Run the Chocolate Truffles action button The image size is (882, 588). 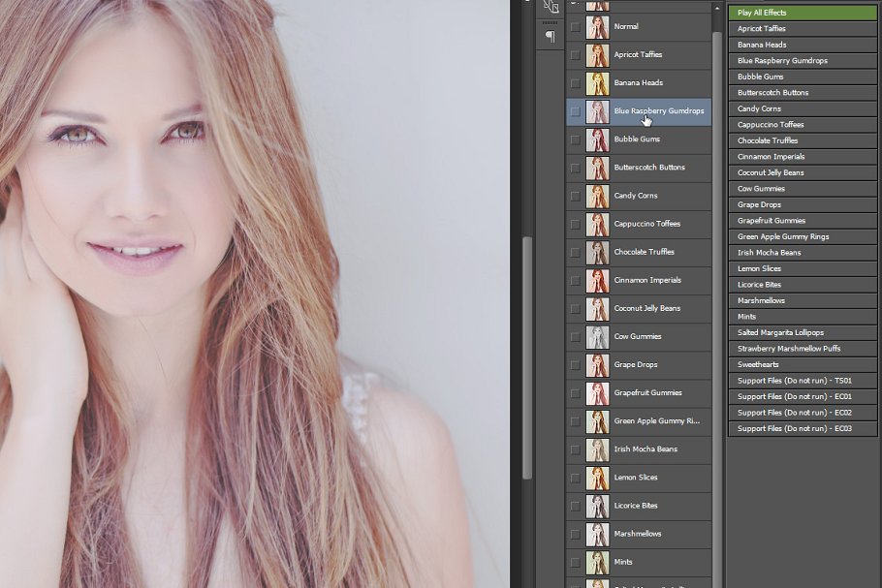(803, 140)
